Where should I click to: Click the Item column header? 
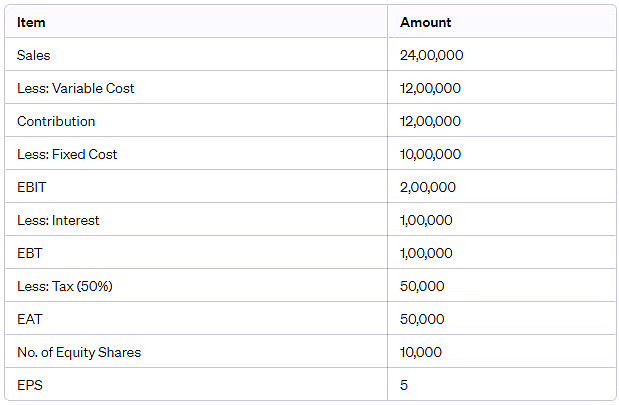tap(31, 22)
